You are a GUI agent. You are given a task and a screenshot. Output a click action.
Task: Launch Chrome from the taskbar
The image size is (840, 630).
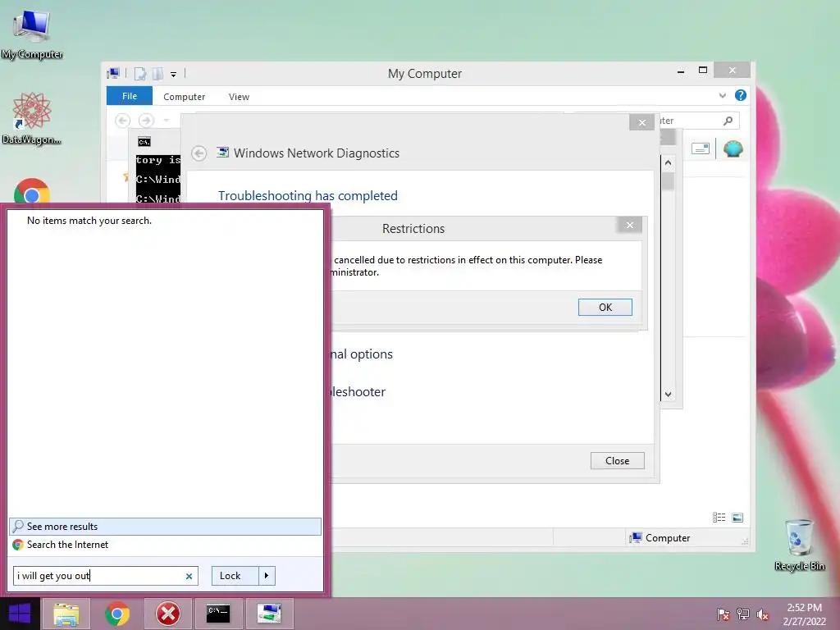(117, 614)
